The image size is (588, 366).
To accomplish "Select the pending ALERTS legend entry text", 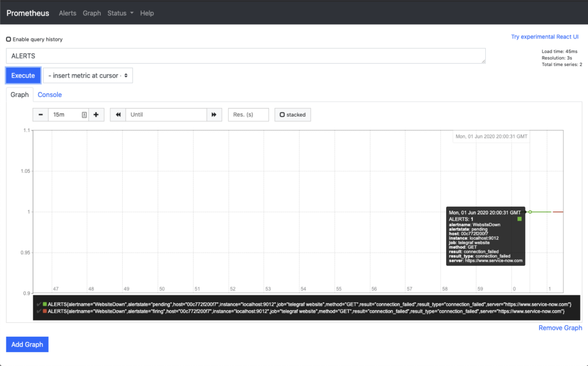I will click(310, 305).
